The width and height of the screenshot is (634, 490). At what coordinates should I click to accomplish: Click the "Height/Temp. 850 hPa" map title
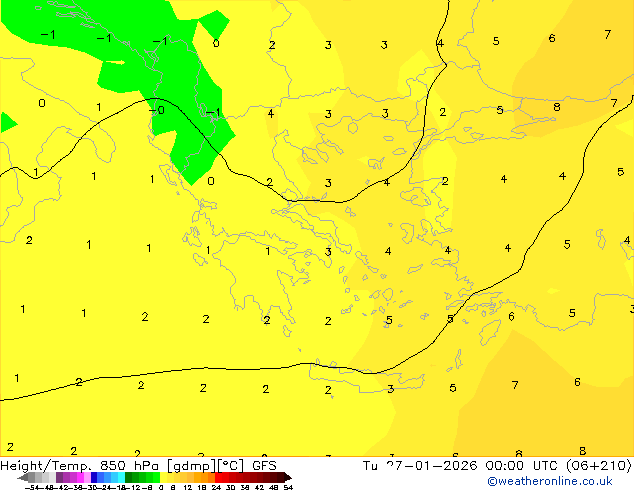tap(79, 466)
